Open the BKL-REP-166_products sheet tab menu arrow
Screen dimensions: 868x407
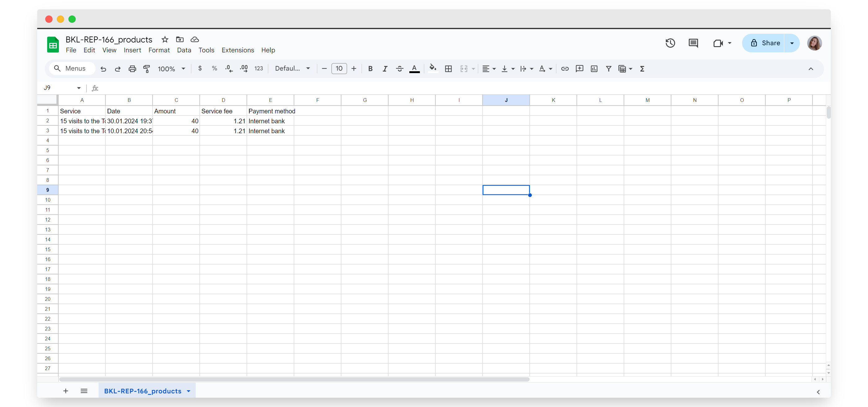(x=189, y=391)
